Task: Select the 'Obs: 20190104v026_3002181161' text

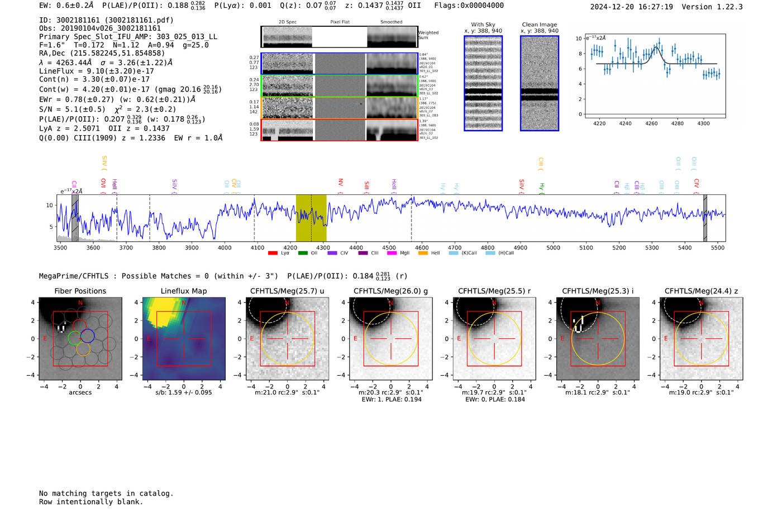Action: click(x=100, y=28)
